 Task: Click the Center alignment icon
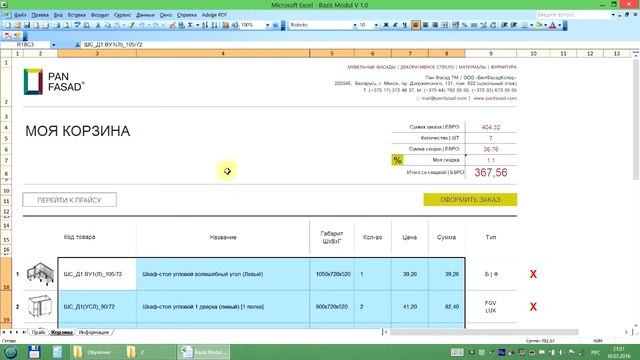point(425,25)
